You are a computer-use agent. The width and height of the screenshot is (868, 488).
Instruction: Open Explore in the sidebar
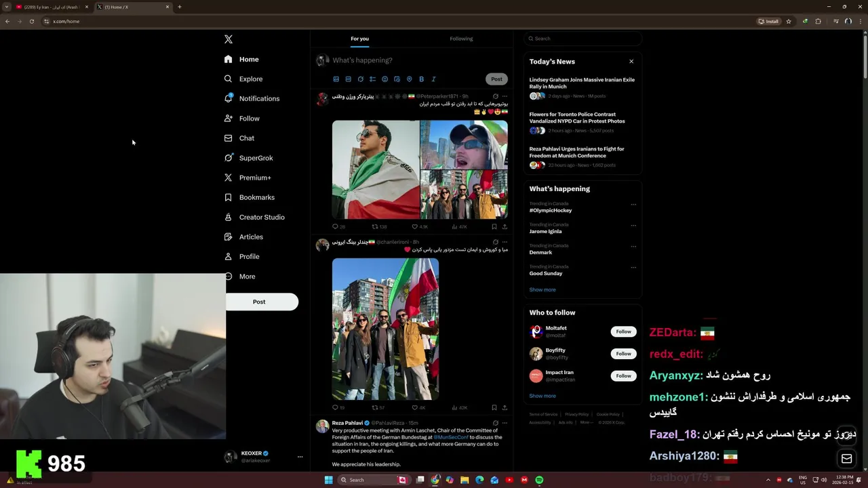243,79
